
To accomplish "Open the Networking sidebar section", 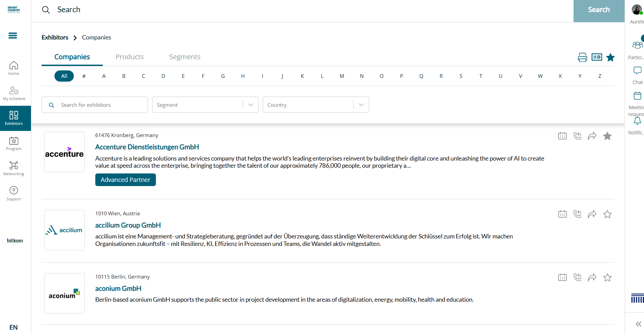I will (x=14, y=168).
